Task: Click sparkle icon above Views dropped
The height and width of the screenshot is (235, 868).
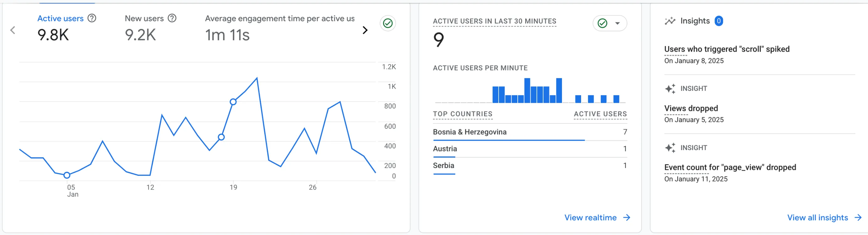Action: coord(670,89)
